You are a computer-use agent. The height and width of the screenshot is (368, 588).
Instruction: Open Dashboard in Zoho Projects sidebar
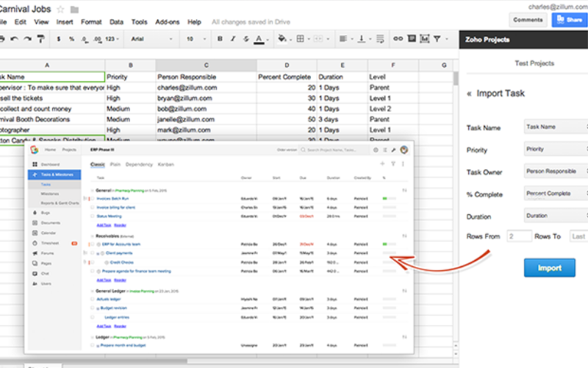pyautogui.click(x=50, y=164)
